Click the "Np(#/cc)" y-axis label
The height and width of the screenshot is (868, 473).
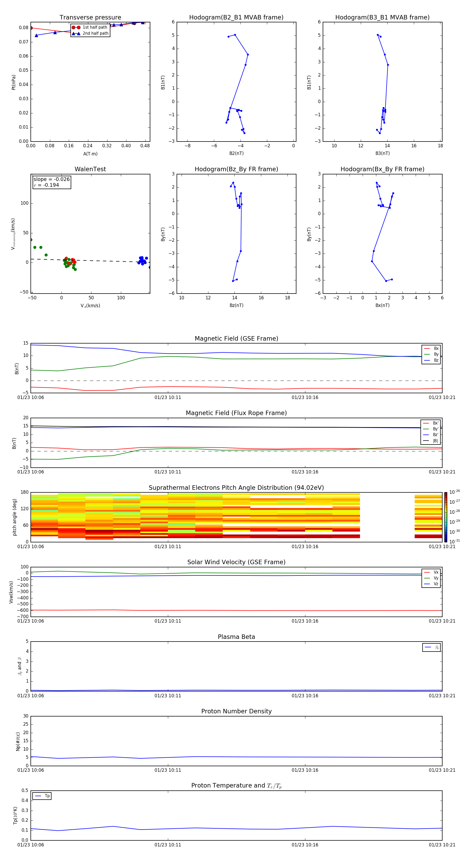click(x=18, y=741)
